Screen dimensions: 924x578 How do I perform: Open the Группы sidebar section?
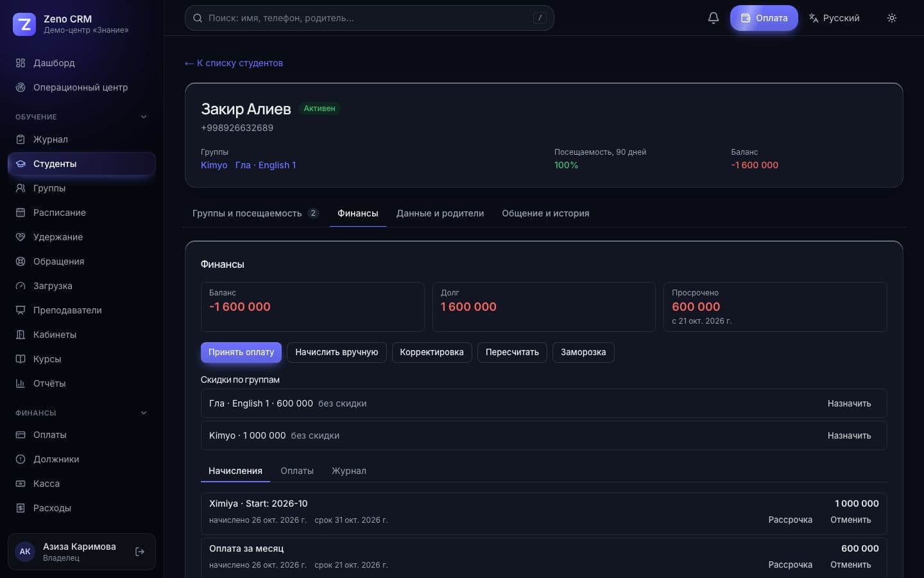(81, 188)
